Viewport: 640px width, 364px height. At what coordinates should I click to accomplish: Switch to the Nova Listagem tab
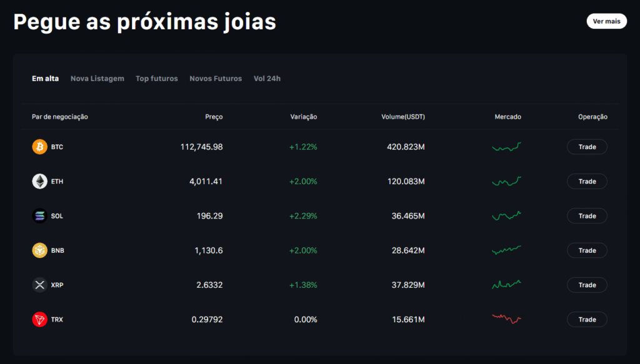pos(97,79)
